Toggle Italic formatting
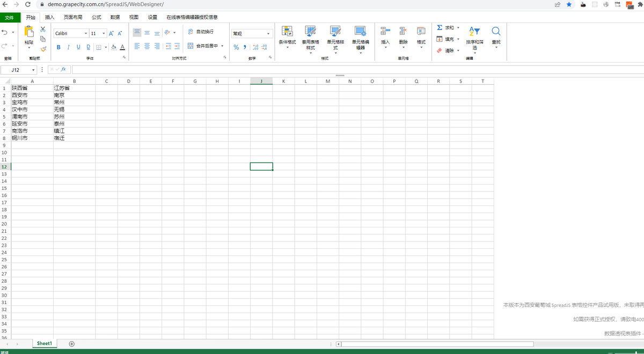Viewport: 644px width, 354px height. (x=69, y=47)
